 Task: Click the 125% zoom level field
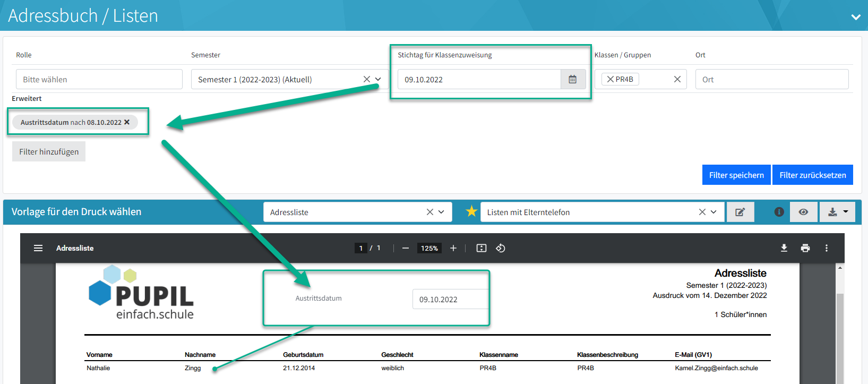429,248
